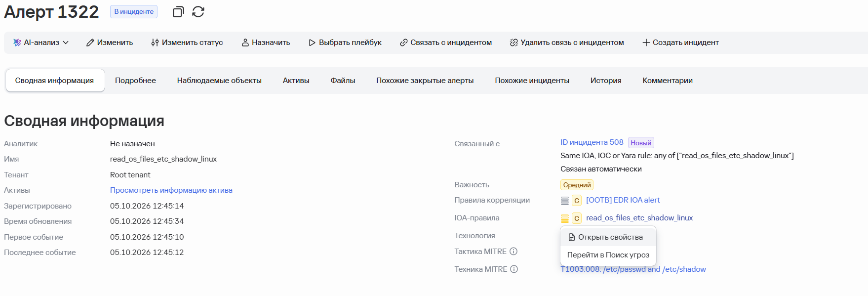Image resolution: width=868 pixels, height=296 pixels.
Task: Open the Похожие инциденты tab
Action: 532,81
